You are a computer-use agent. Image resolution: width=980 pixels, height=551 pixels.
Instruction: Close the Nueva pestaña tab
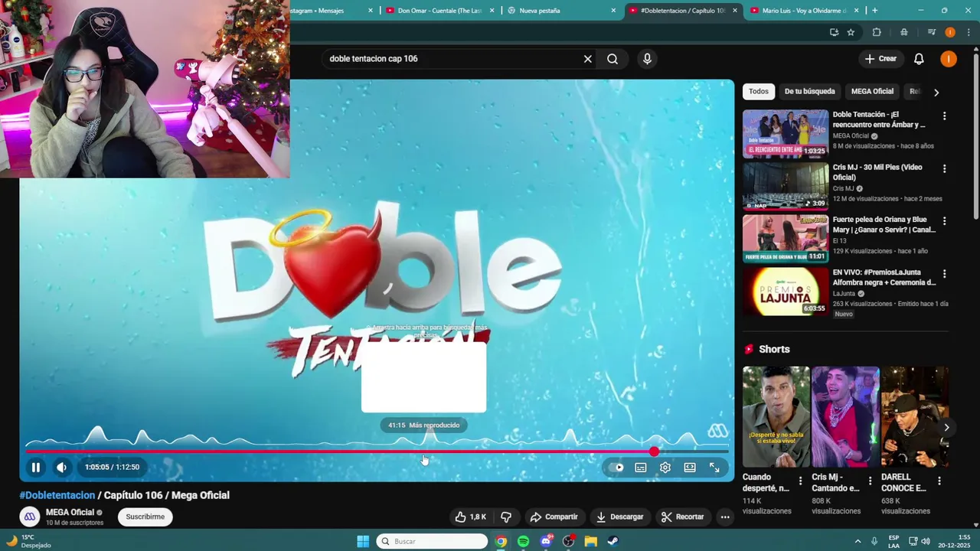[613, 11]
